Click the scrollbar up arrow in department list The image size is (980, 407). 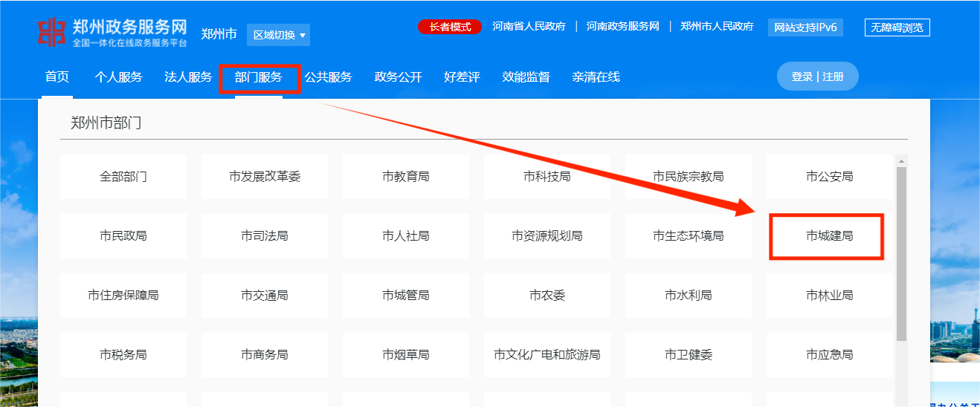pyautogui.click(x=901, y=161)
